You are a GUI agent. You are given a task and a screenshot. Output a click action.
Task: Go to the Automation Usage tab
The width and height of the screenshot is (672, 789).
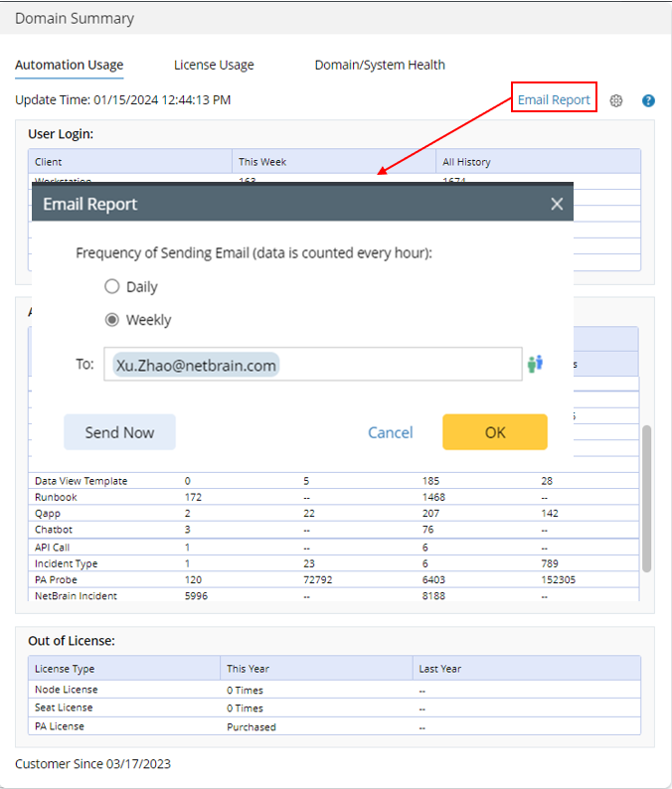[x=70, y=66]
